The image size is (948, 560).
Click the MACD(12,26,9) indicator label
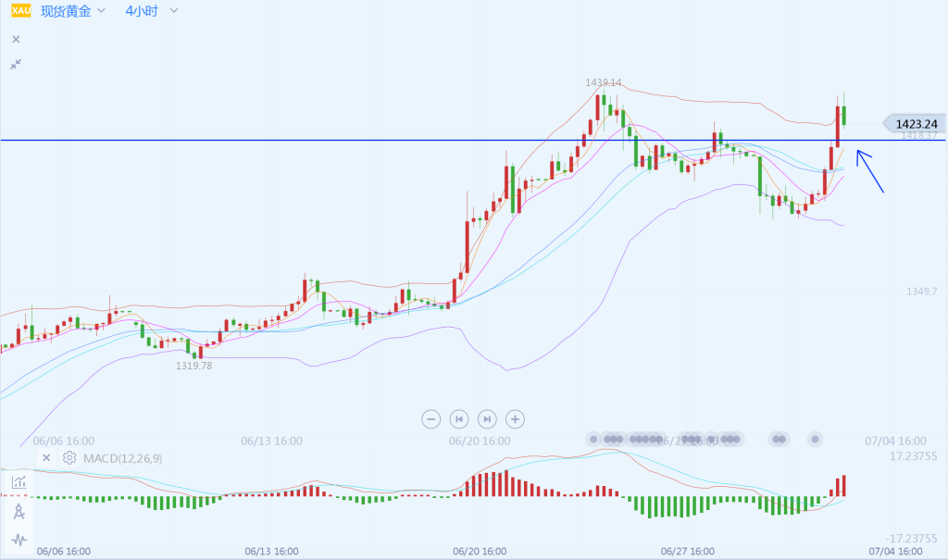[x=123, y=458]
